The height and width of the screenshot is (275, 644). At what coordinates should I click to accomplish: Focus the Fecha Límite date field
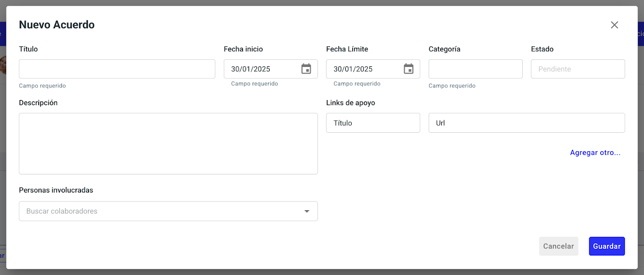coord(364,69)
